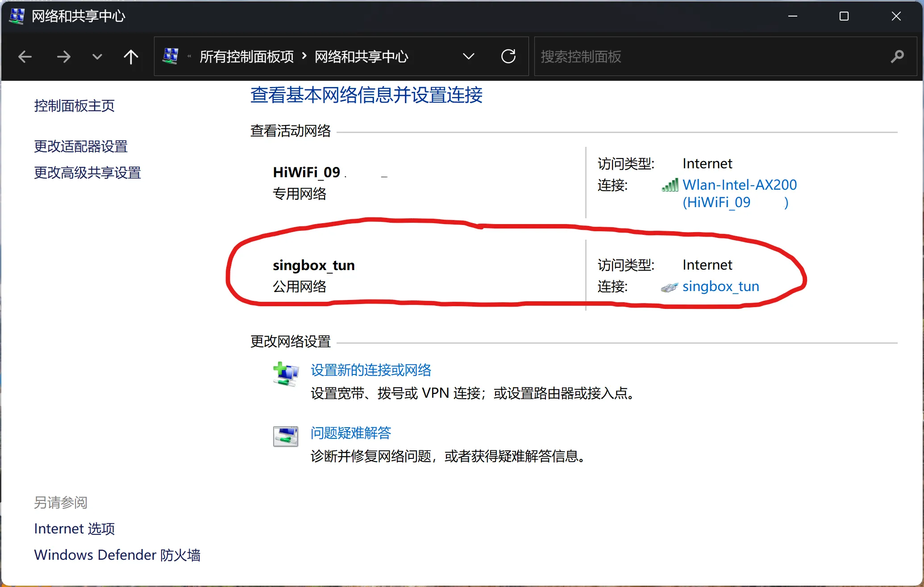Viewport: 924px width, 587px height.
Task: Open Windows Defender 防火墙 link
Action: coord(117,555)
